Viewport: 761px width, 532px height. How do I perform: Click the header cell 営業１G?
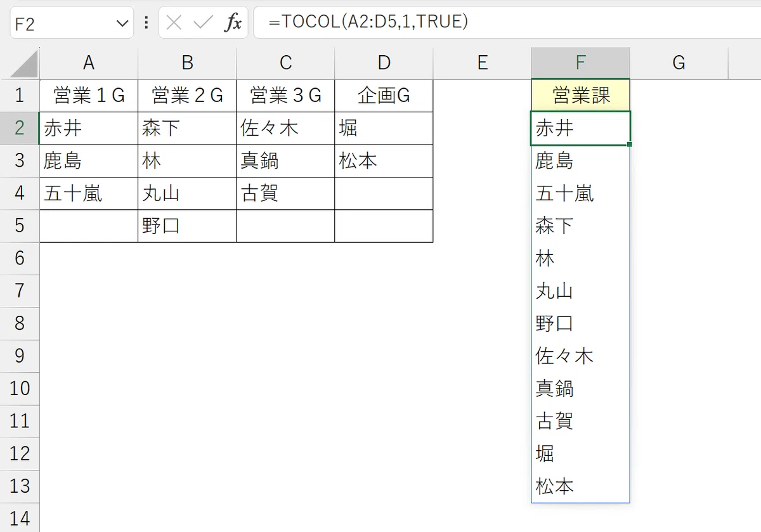[x=89, y=96]
